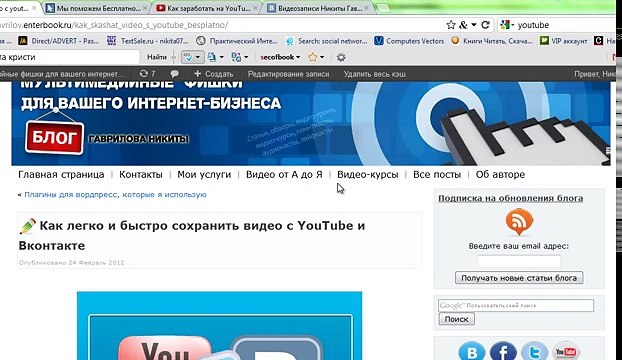Open the 'Привет, Ник' account menu

tap(594, 74)
